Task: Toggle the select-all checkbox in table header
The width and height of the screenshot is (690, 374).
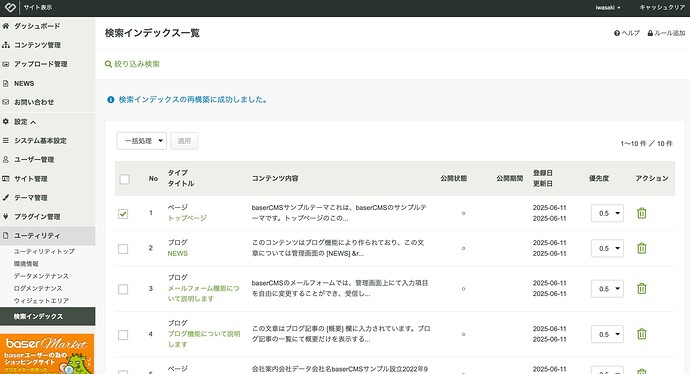Action: pyautogui.click(x=125, y=179)
